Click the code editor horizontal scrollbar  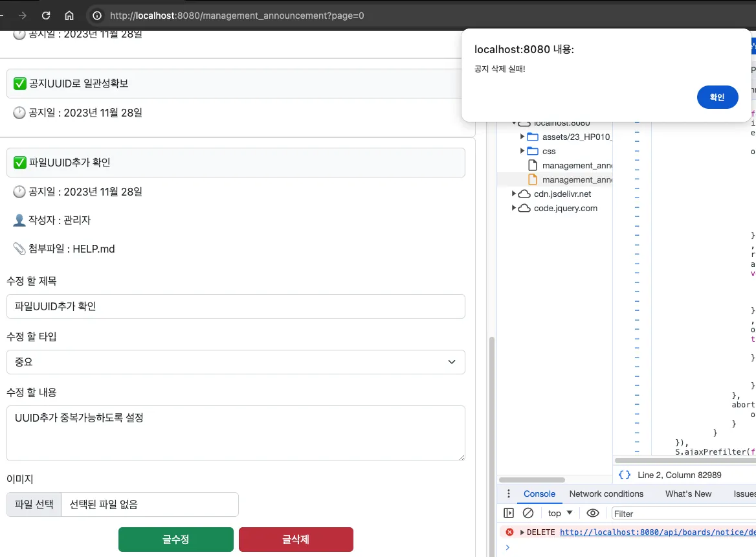point(685,460)
